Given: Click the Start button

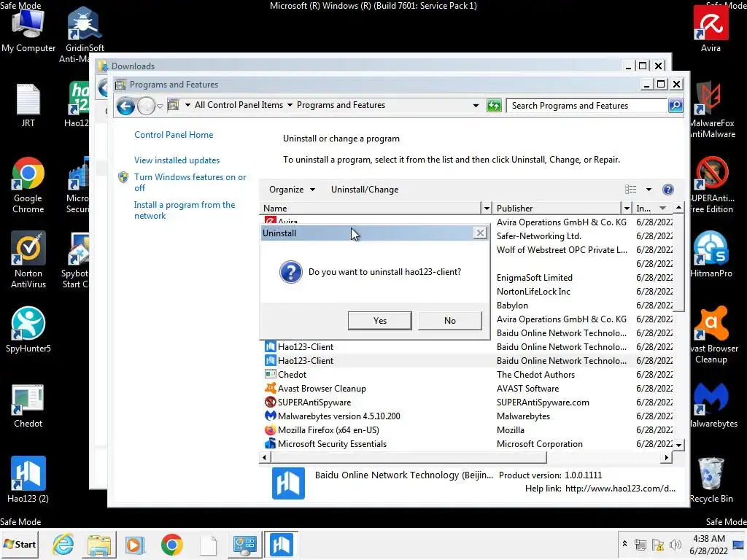Looking at the screenshot, I should point(20,544).
